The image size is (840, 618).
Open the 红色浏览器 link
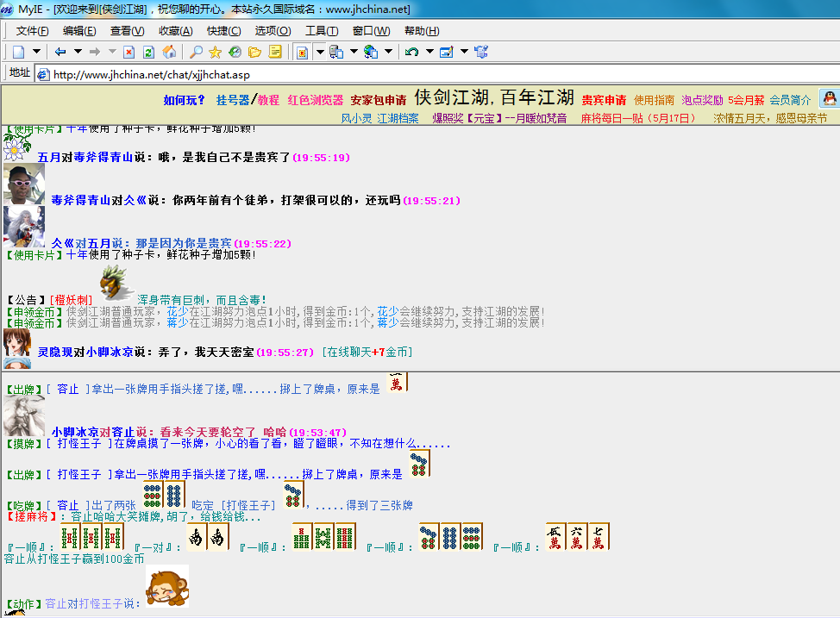click(x=315, y=100)
